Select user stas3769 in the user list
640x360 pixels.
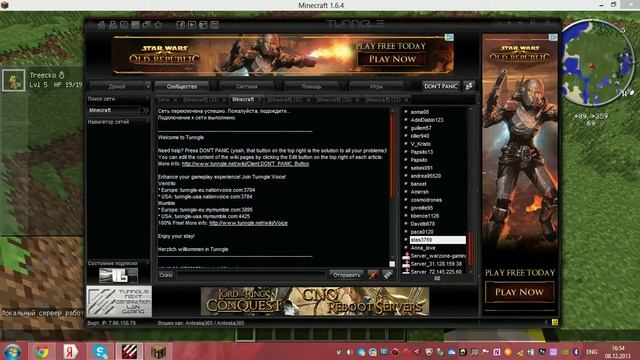[x=438, y=240]
